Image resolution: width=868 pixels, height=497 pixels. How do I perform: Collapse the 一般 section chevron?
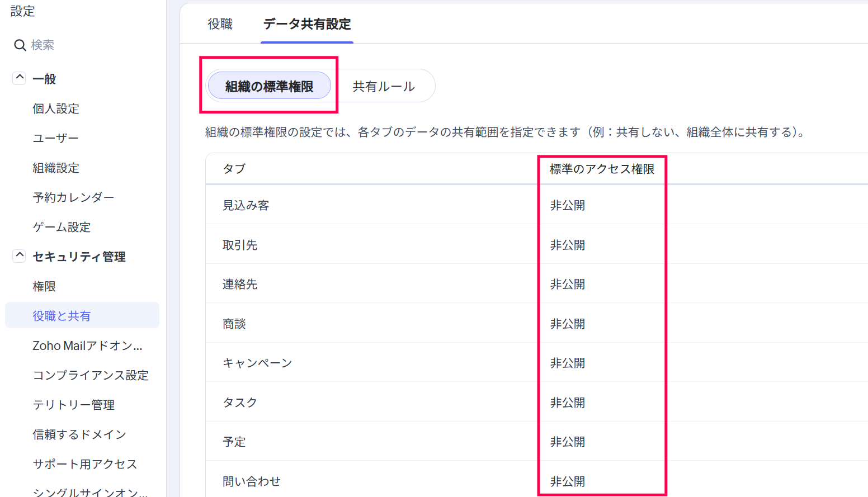click(x=20, y=78)
